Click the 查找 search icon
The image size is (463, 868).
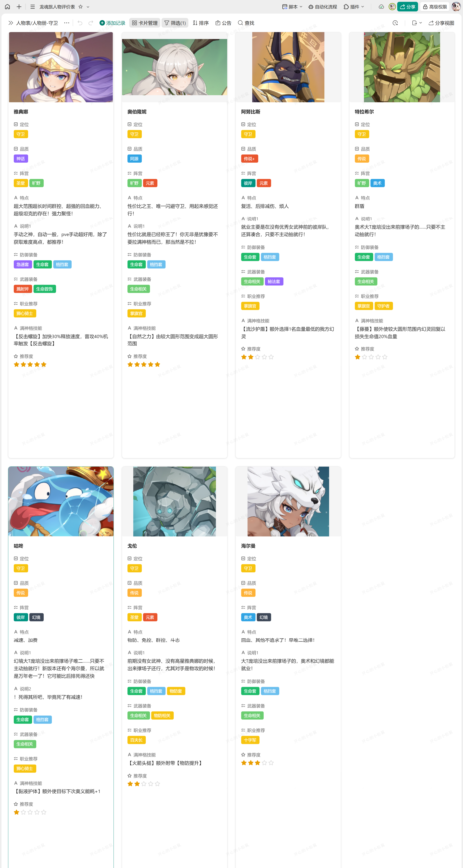[246, 23]
